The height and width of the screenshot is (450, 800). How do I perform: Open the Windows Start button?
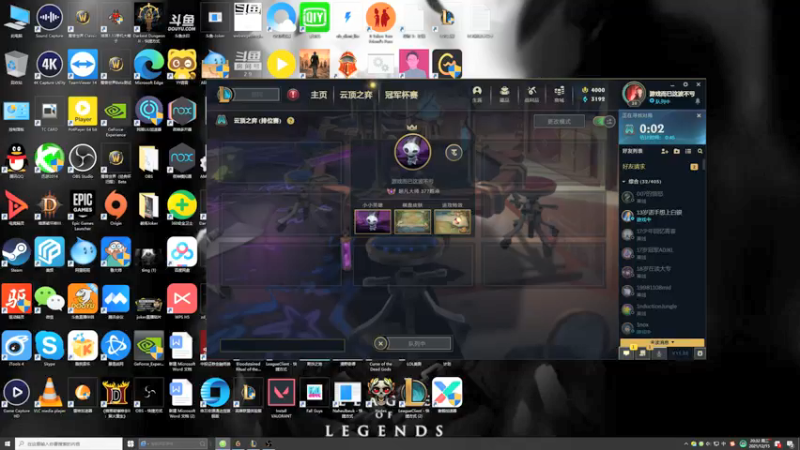pos(7,443)
